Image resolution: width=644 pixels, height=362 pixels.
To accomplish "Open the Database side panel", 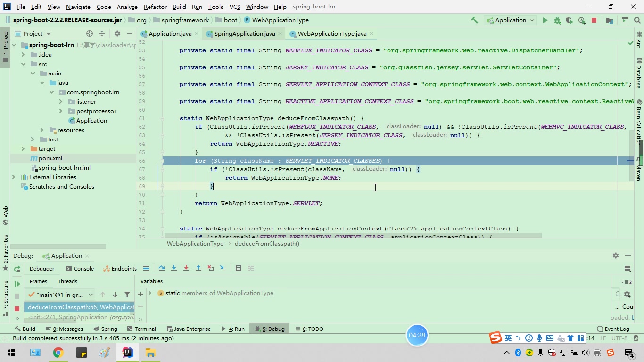I will [639, 74].
